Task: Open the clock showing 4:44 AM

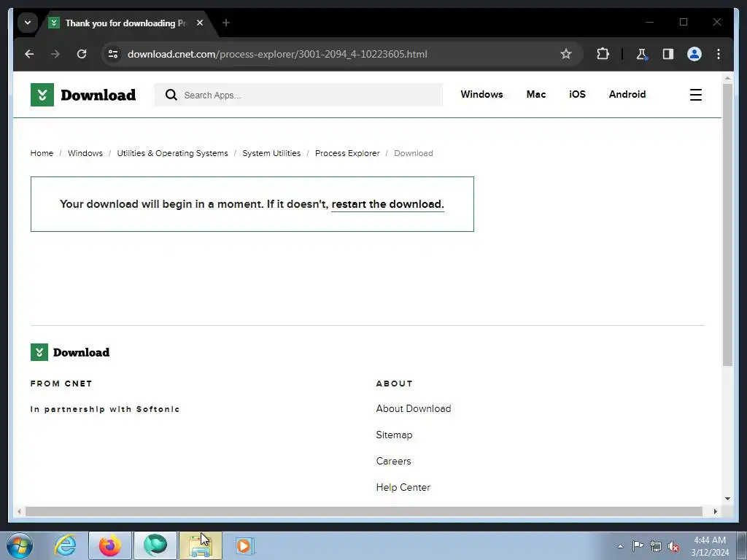Action: pos(710,546)
